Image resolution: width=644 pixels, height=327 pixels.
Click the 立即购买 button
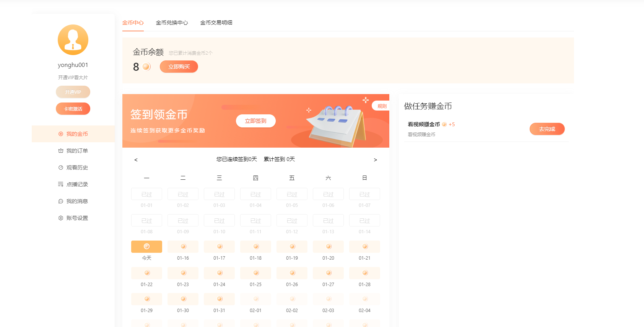(x=179, y=67)
